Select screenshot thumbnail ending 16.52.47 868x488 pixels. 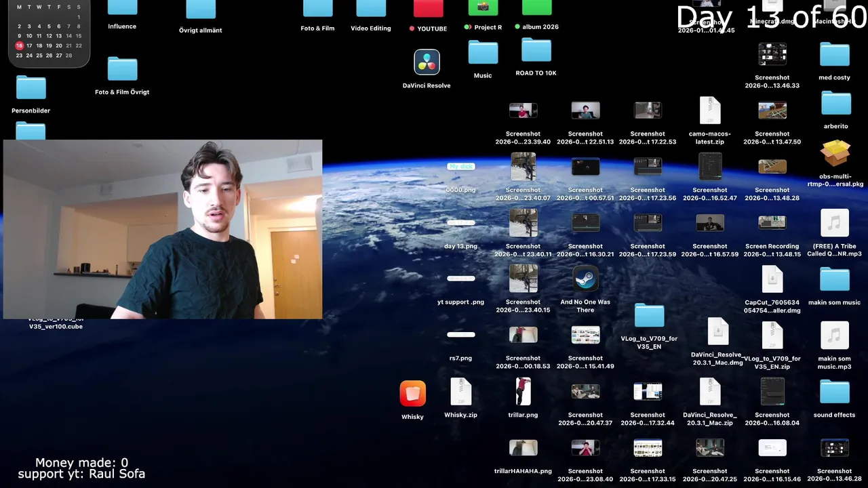click(710, 167)
